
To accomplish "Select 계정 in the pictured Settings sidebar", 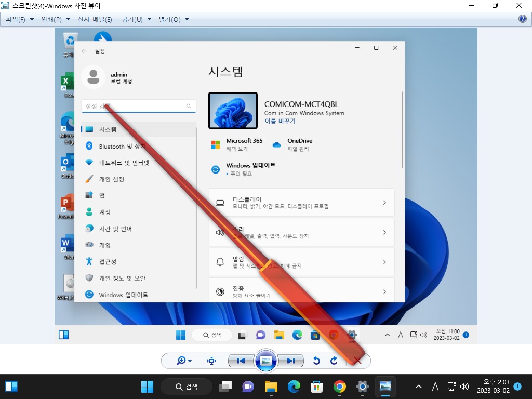I will pyautogui.click(x=138, y=212).
